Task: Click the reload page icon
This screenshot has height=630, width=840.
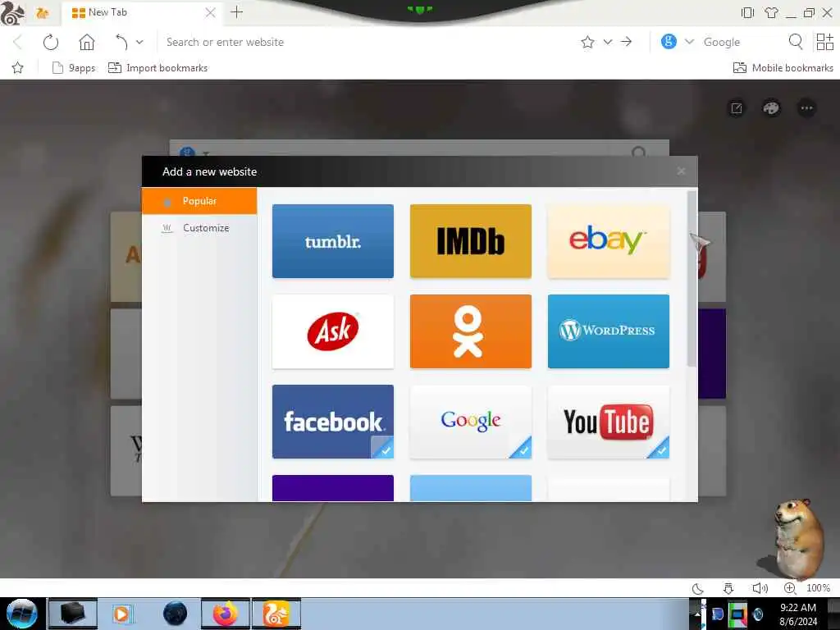Action: click(x=50, y=42)
